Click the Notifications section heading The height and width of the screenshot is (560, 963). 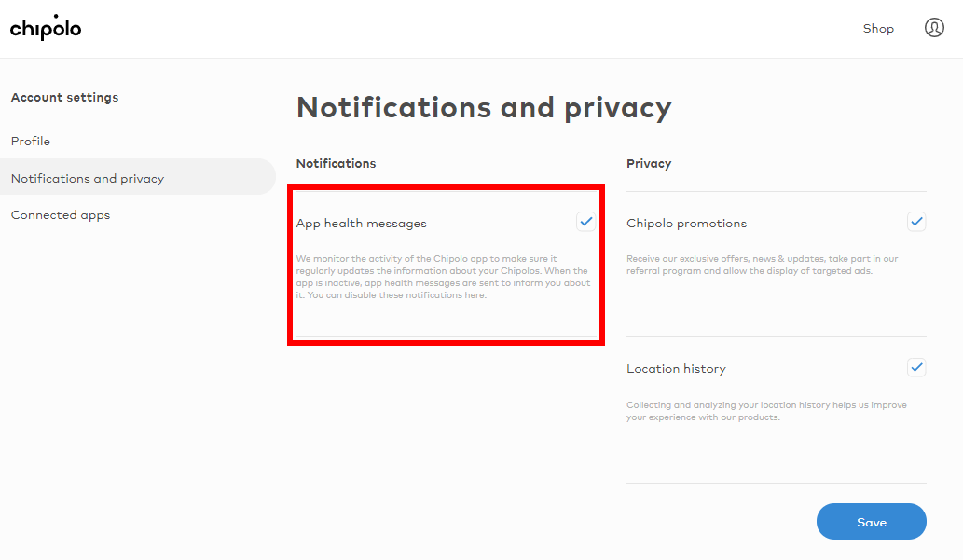pos(336,163)
